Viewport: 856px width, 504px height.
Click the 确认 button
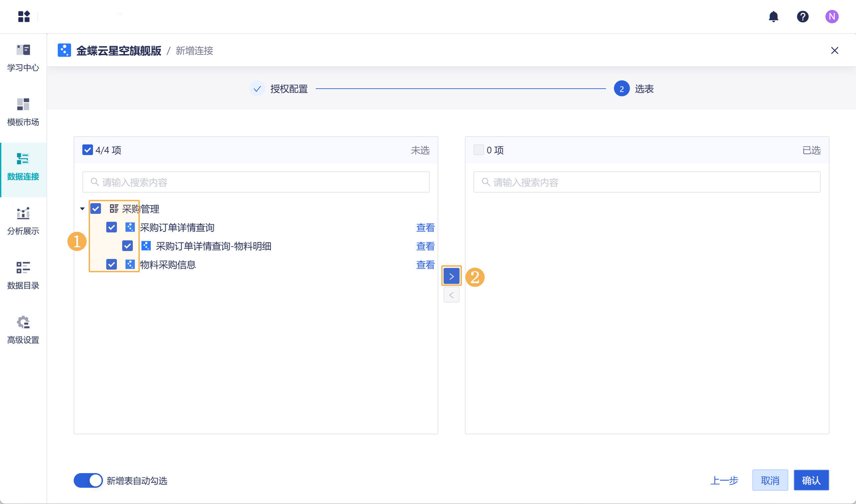(x=811, y=480)
